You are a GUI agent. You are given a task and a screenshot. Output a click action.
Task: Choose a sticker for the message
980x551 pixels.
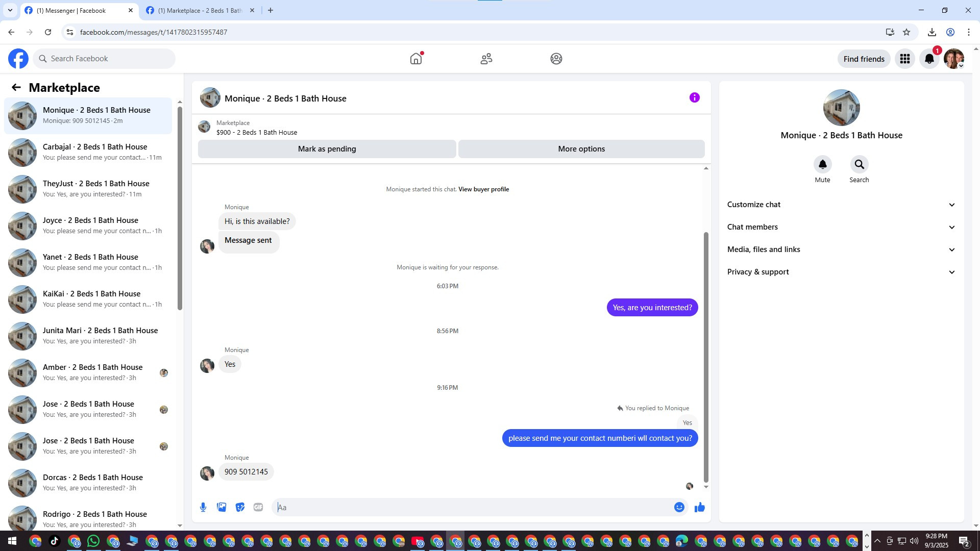(240, 507)
